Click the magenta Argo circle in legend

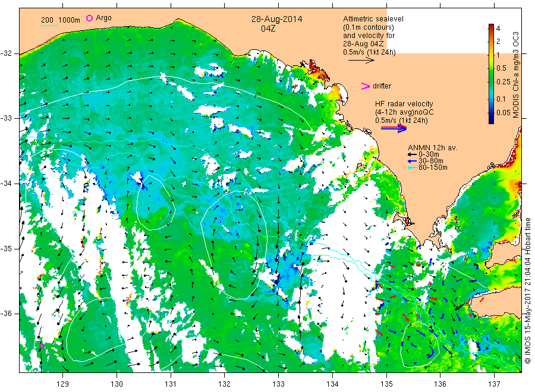click(x=89, y=18)
